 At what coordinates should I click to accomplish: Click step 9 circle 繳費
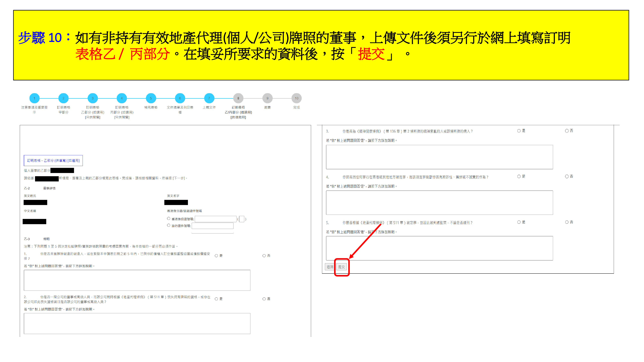click(x=267, y=98)
